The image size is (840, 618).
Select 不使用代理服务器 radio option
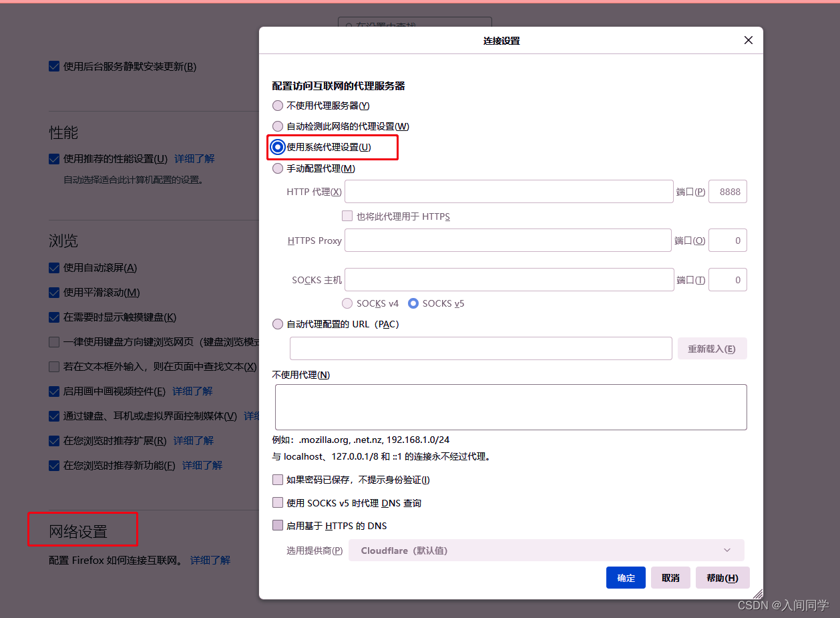tap(278, 106)
